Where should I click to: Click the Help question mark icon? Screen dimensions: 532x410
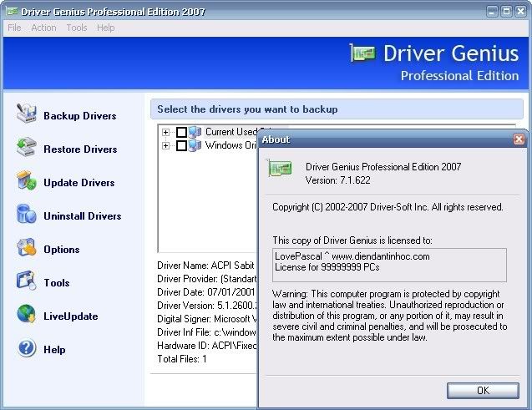tap(26, 347)
